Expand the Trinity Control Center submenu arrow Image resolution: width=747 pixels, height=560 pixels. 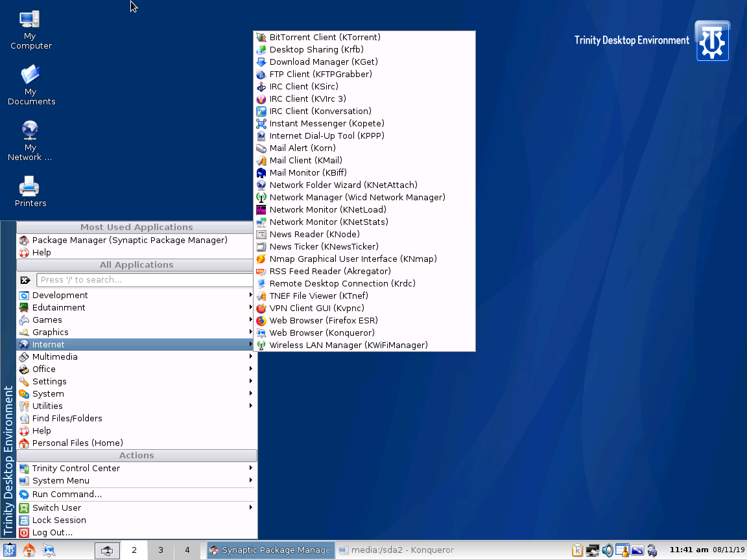tap(250, 468)
